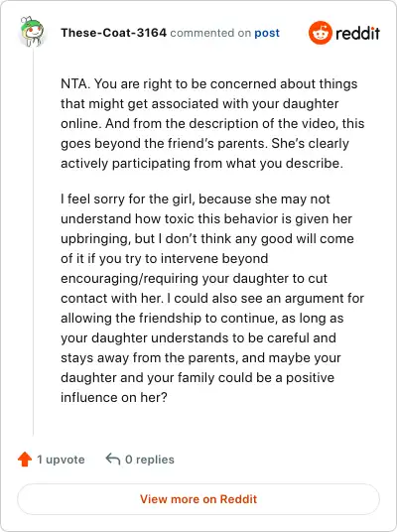Viewport: 397px width, 532px height.
Task: Click the commenter's Snoo avatar icon
Action: pyautogui.click(x=31, y=31)
